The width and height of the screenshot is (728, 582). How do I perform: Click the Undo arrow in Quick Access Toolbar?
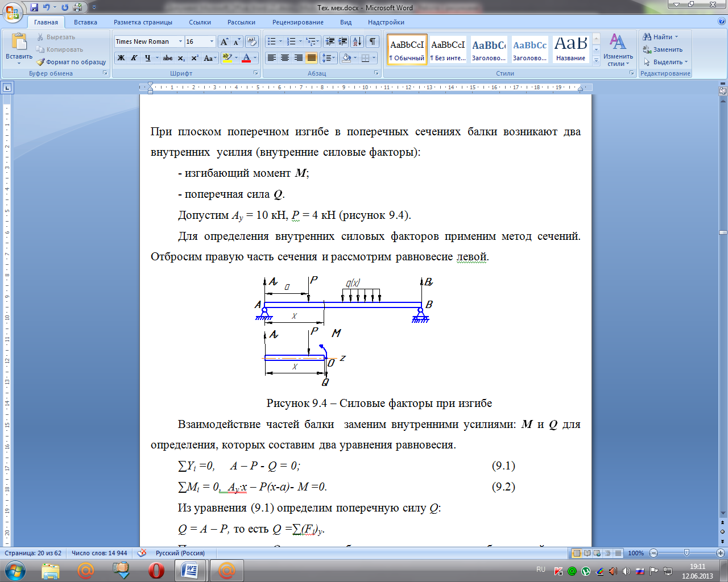(47, 7)
